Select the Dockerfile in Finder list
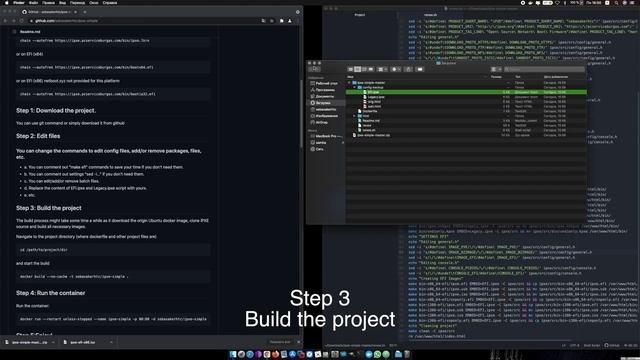Screen dimensions: 640x360 tap(370, 111)
